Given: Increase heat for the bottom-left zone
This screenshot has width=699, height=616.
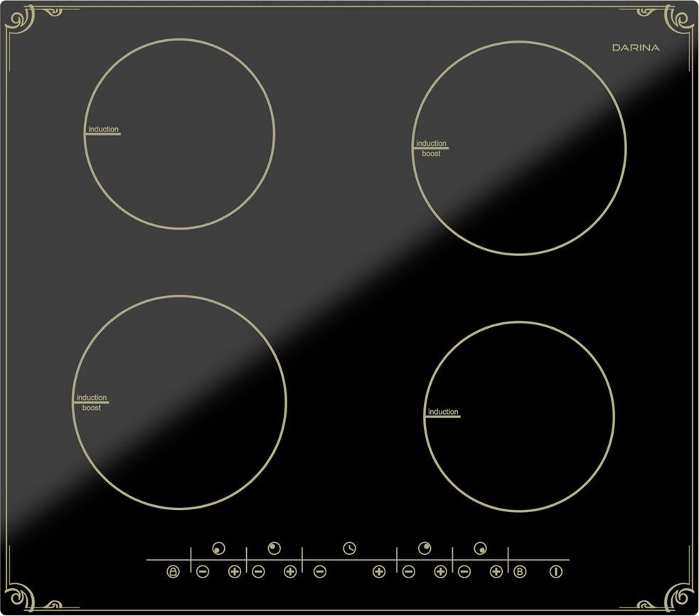Looking at the screenshot, I should coord(234,571).
